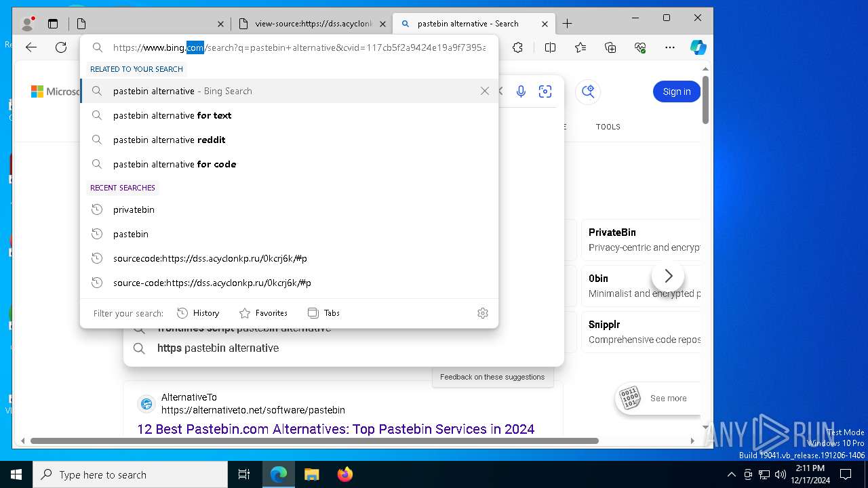Open Settings and more ellipsis
Image resolution: width=868 pixels, height=488 pixels.
pyautogui.click(x=670, y=47)
